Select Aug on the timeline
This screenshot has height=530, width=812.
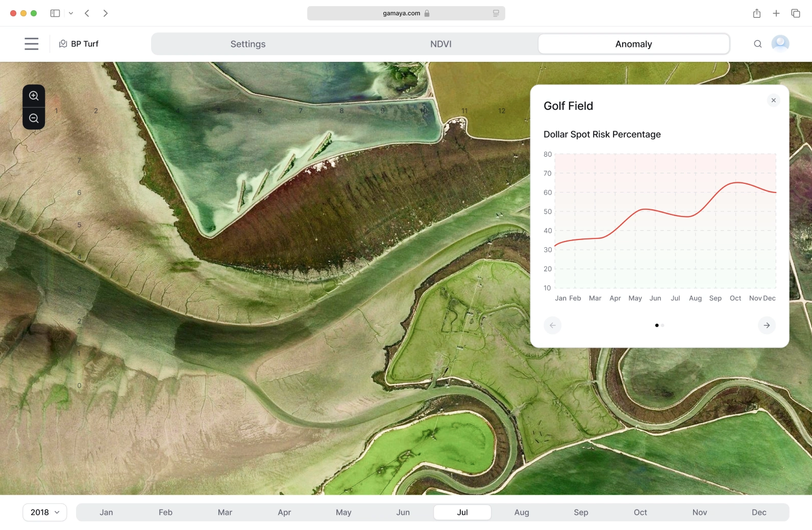[522, 512]
